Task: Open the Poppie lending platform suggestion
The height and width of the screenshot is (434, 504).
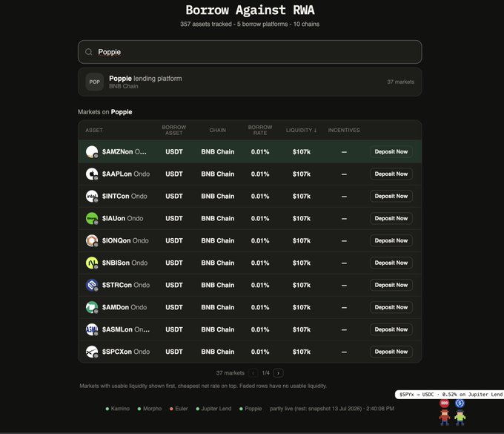Action: pyautogui.click(x=250, y=82)
